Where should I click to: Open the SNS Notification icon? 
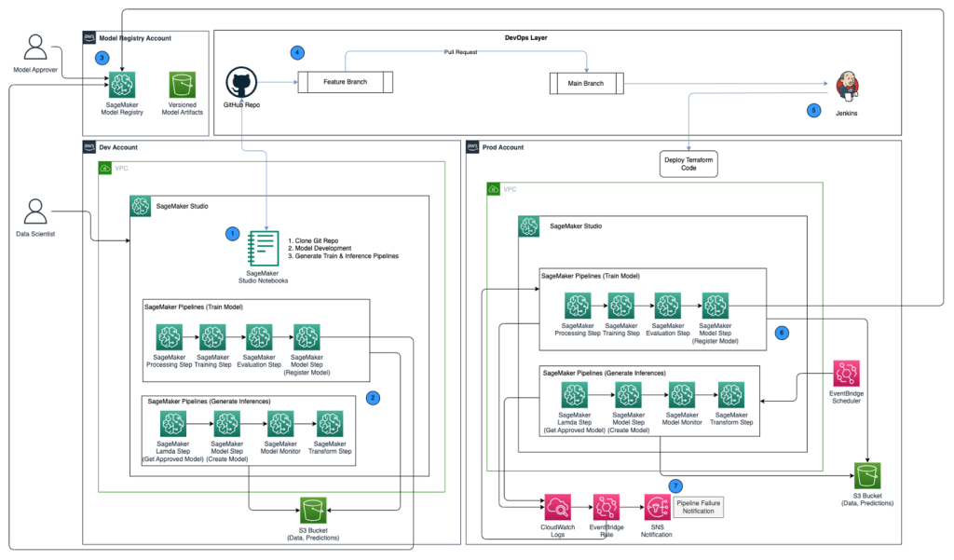pyautogui.click(x=657, y=506)
